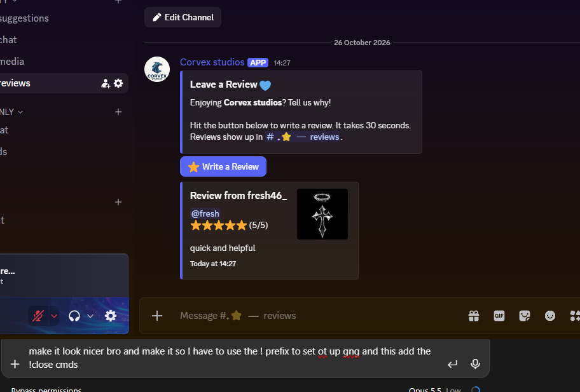This screenshot has width=580, height=392.
Task: Click the Corvex studios username
Action: [212, 62]
